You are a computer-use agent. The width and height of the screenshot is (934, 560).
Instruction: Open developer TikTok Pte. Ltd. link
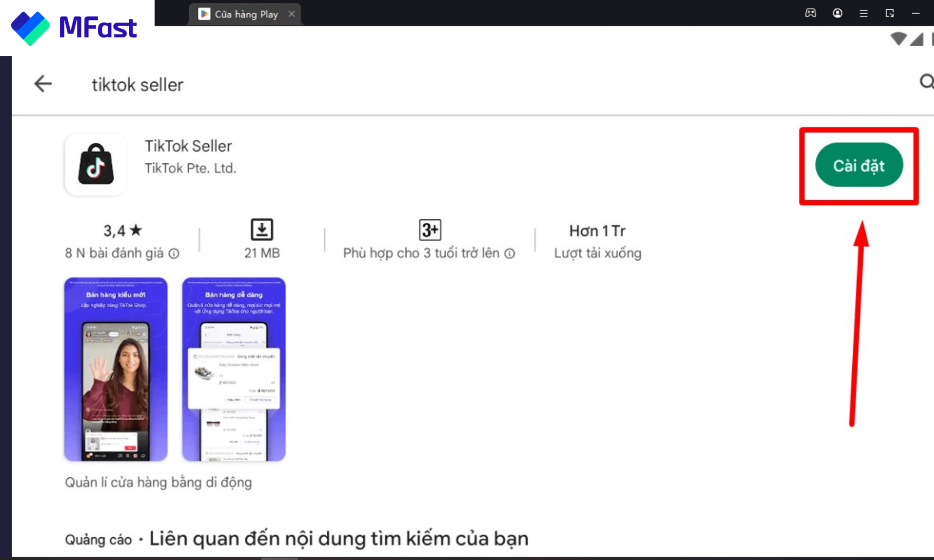tap(190, 168)
